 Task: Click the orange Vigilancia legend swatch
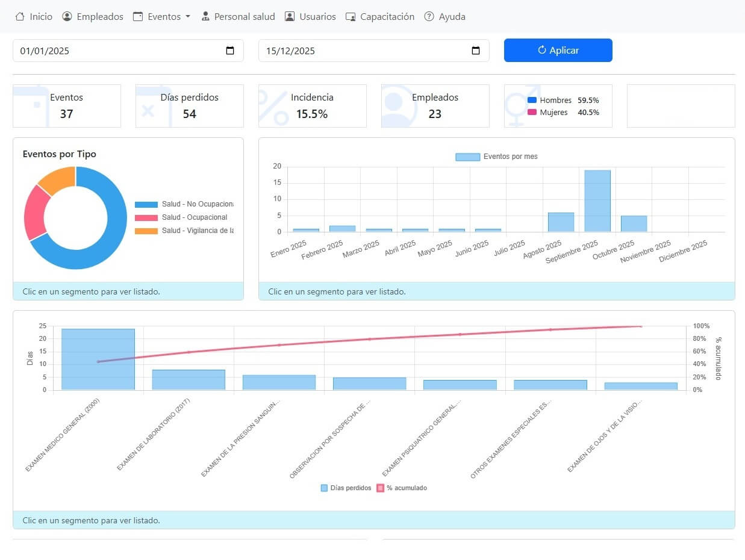coord(146,231)
